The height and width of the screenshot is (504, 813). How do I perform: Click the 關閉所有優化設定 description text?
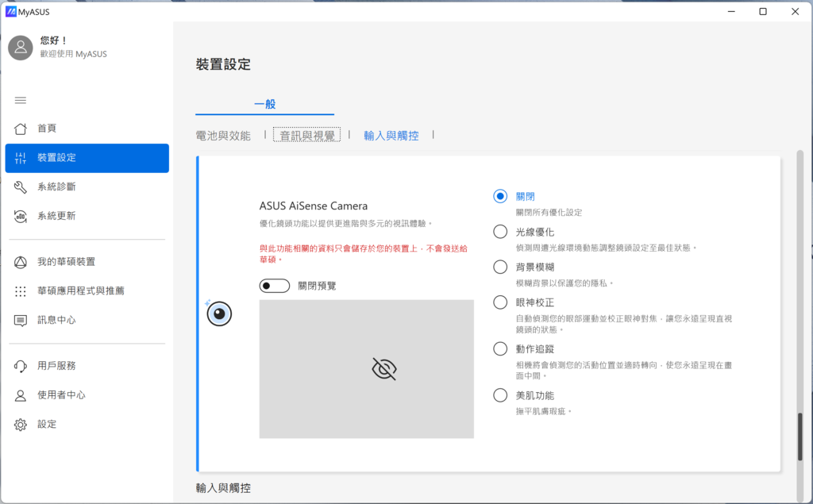point(549,212)
